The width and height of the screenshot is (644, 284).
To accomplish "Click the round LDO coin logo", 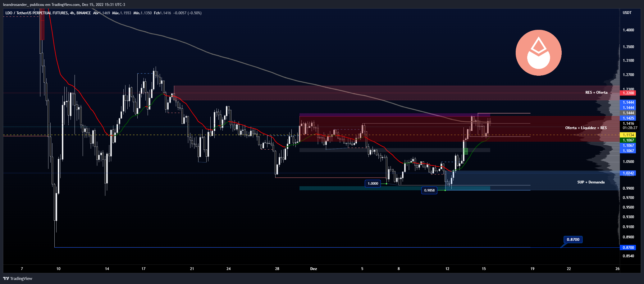I will coord(538,53).
